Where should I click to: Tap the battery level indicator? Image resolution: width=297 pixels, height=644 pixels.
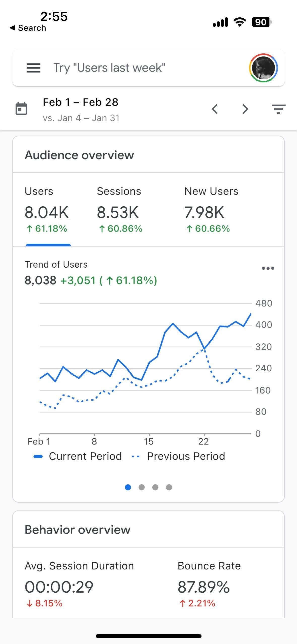(261, 22)
